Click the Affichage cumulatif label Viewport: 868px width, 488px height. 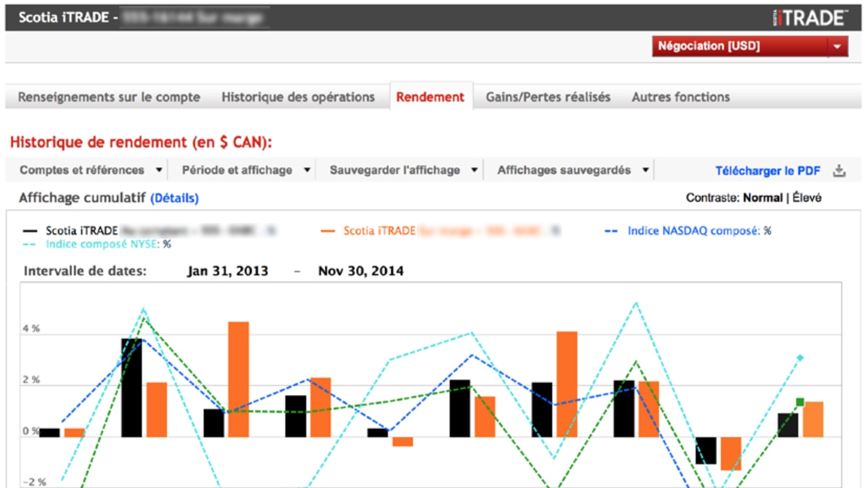click(x=82, y=198)
